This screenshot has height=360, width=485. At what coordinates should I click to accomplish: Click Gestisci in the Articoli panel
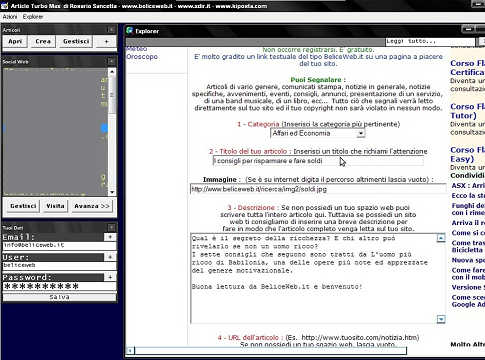coord(76,41)
